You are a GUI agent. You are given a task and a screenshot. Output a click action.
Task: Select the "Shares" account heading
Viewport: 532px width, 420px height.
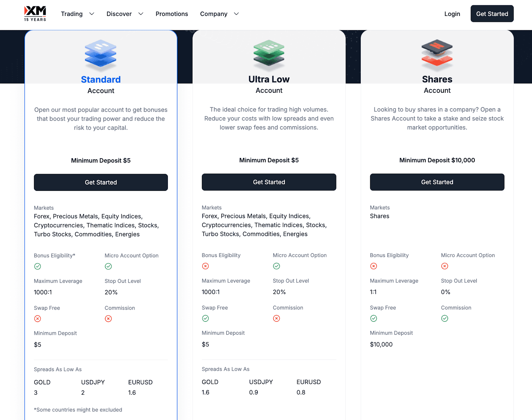click(x=437, y=79)
